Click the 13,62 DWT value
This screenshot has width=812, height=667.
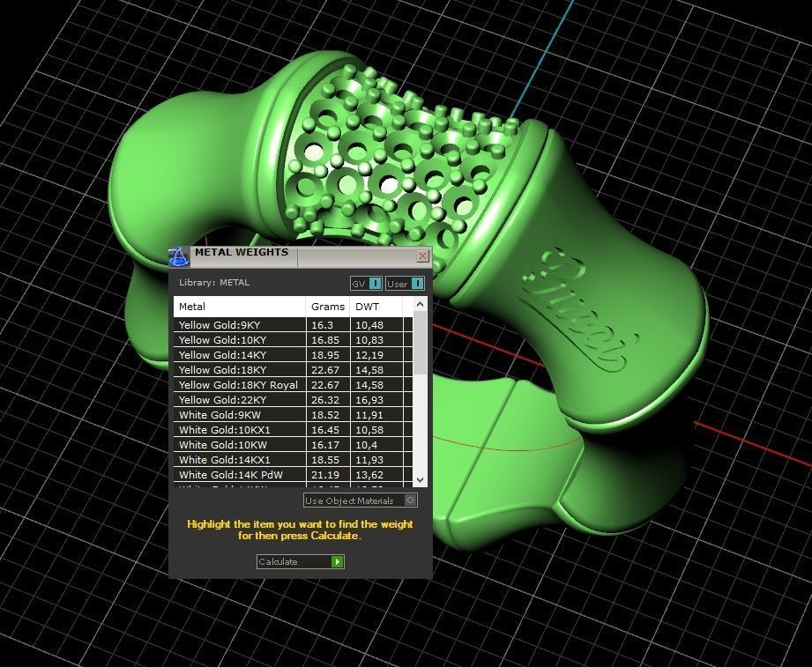click(x=369, y=475)
